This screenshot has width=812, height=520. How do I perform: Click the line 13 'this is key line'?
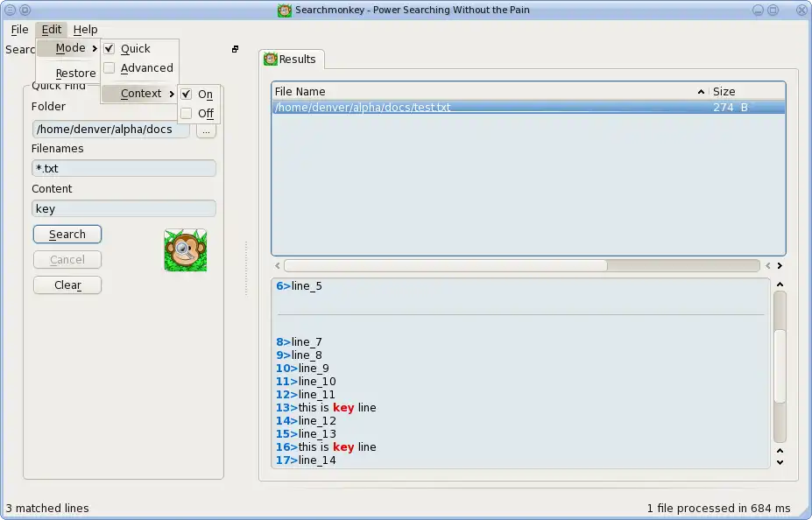pyautogui.click(x=326, y=408)
